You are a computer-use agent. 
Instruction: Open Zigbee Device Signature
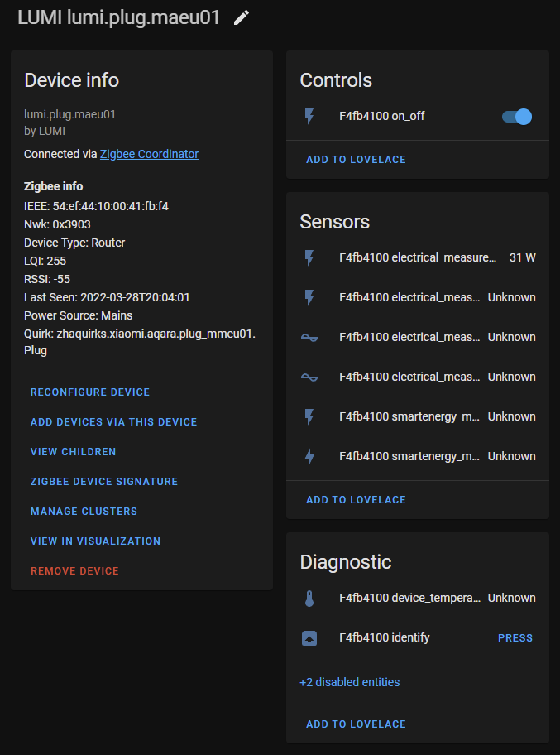104,482
